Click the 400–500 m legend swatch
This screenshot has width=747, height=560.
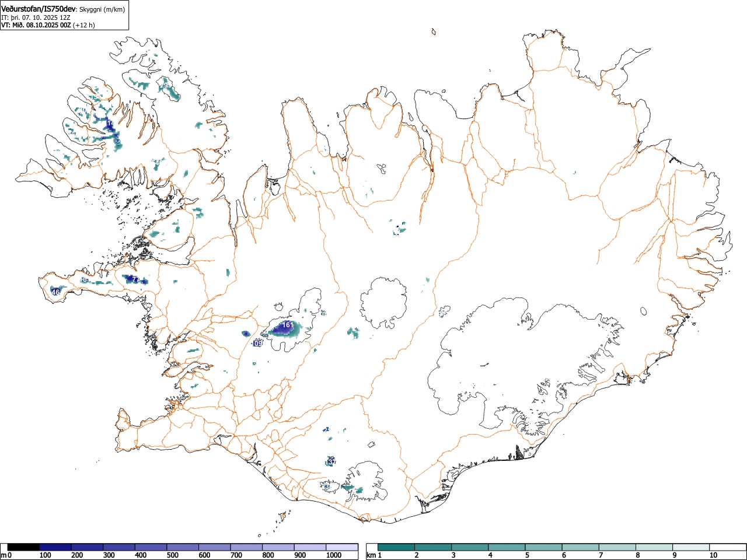point(151,547)
